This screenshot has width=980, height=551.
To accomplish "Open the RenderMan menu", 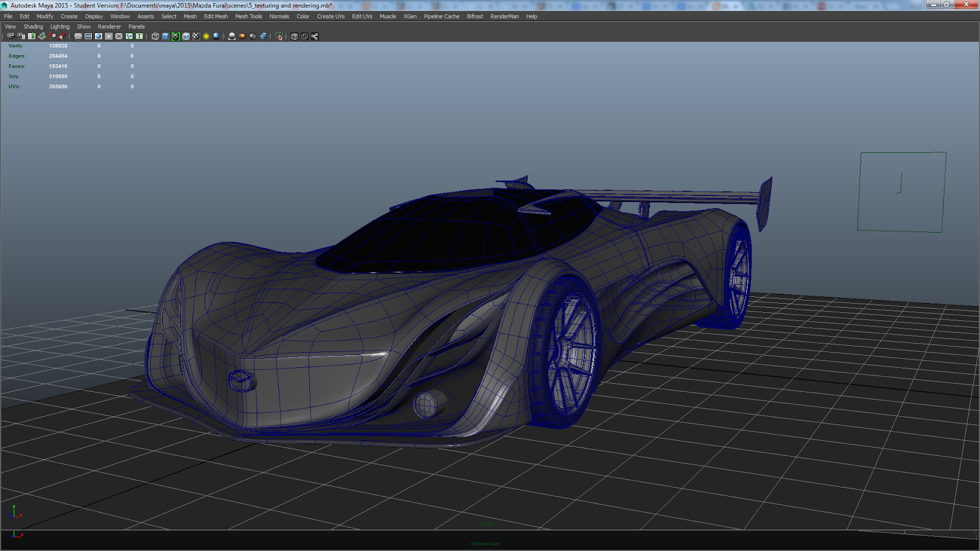I will pyautogui.click(x=504, y=17).
